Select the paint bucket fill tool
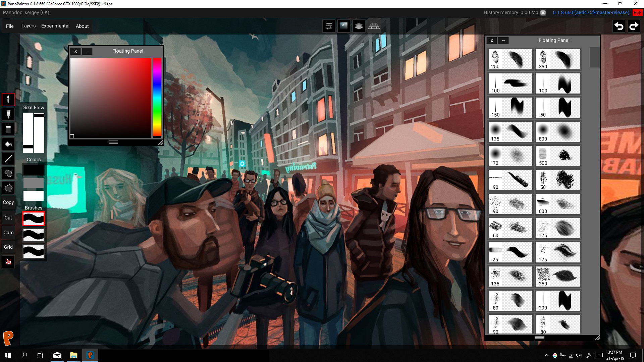Image resolution: width=644 pixels, height=362 pixels. click(8, 144)
